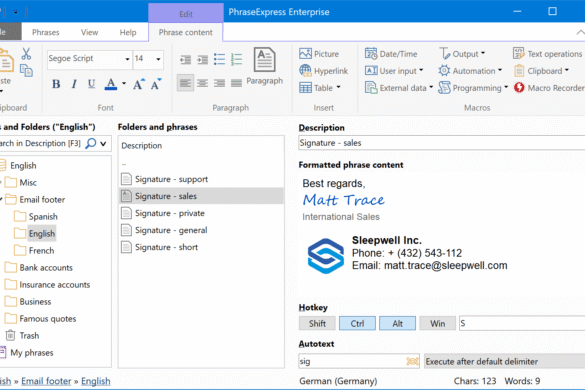This screenshot has width=585, height=390.
Task: Click the Description input field
Action: click(442, 143)
